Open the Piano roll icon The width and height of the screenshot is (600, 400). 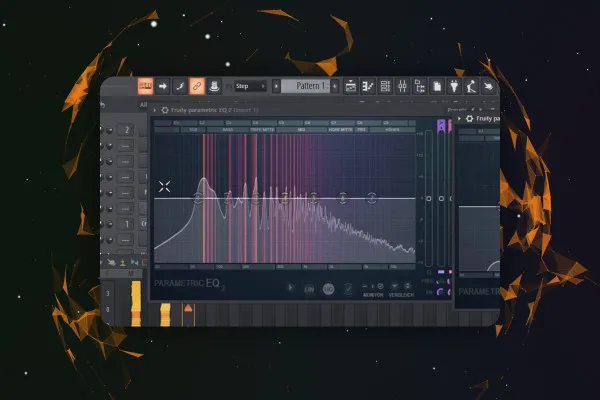pos(368,87)
